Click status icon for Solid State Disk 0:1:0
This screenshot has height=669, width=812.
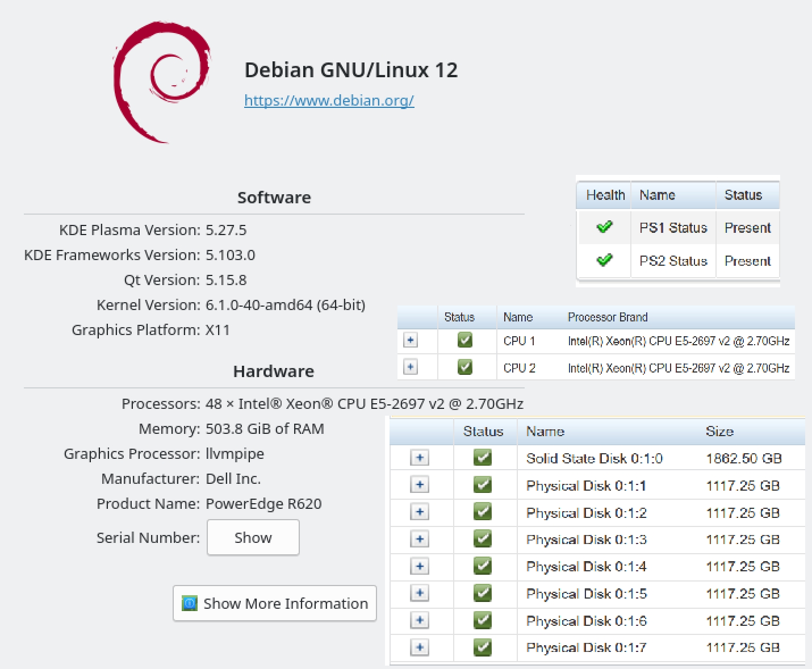[483, 458]
